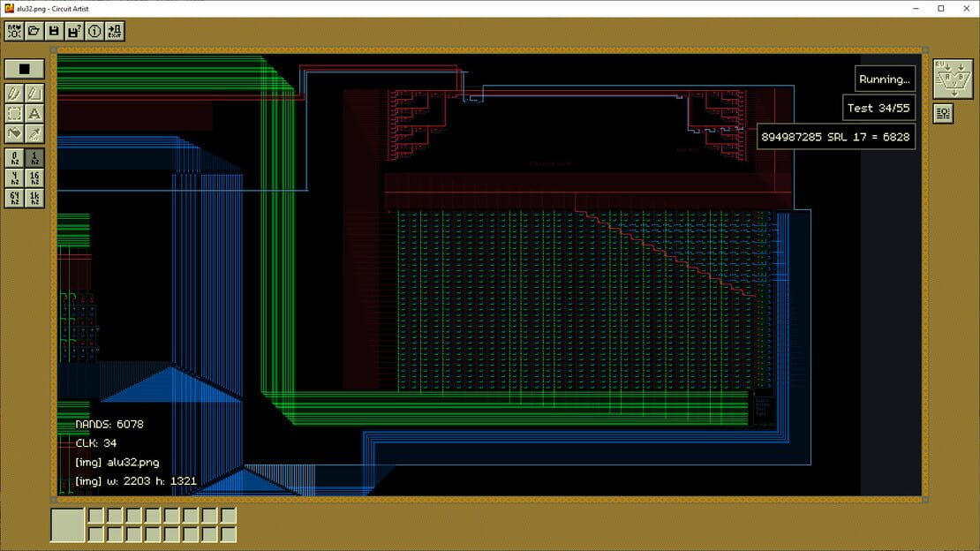Click the CLK: 34 counter
This screenshot has height=551, width=980.
click(x=95, y=442)
